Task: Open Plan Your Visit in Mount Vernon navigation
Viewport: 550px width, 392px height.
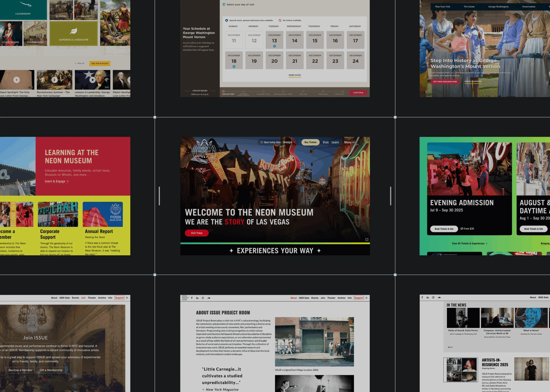Action: point(443,6)
